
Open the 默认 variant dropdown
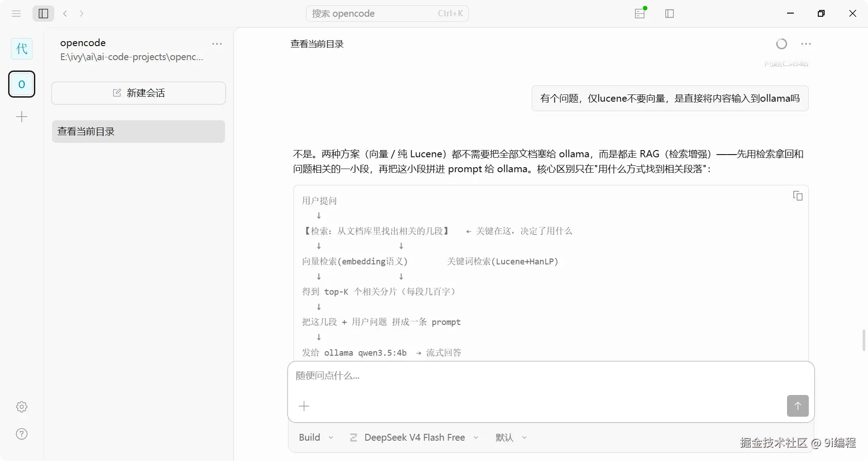click(511, 437)
